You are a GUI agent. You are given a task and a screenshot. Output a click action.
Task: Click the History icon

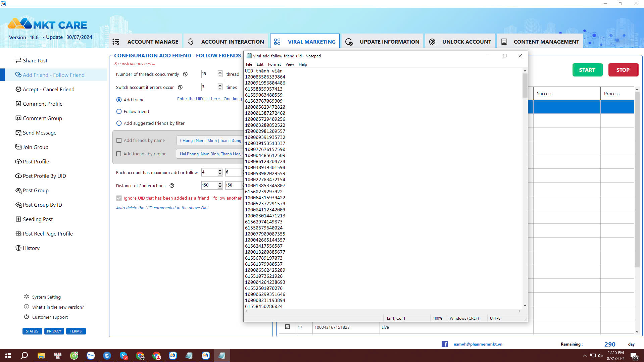(x=18, y=248)
